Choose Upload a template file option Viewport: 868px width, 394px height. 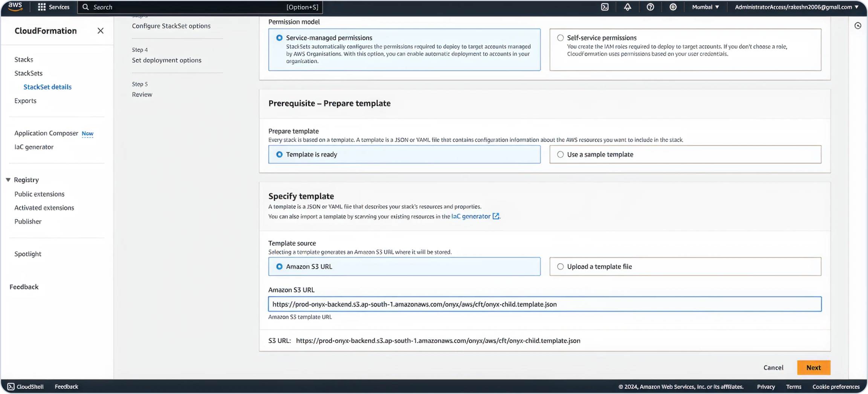561,267
